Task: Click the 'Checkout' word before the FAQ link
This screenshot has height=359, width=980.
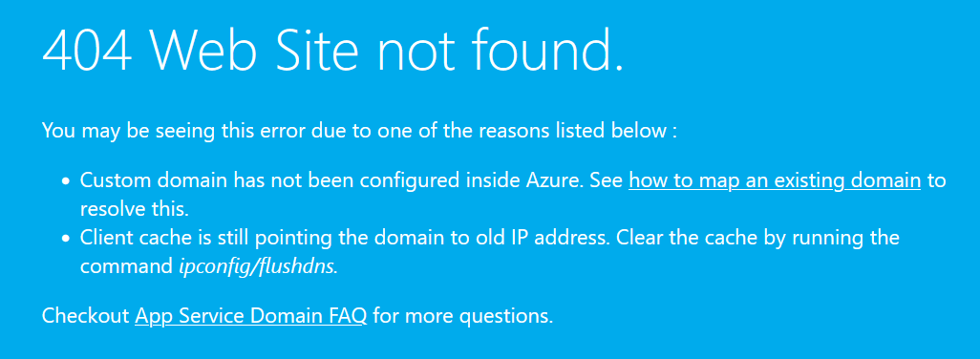Action: (x=85, y=316)
